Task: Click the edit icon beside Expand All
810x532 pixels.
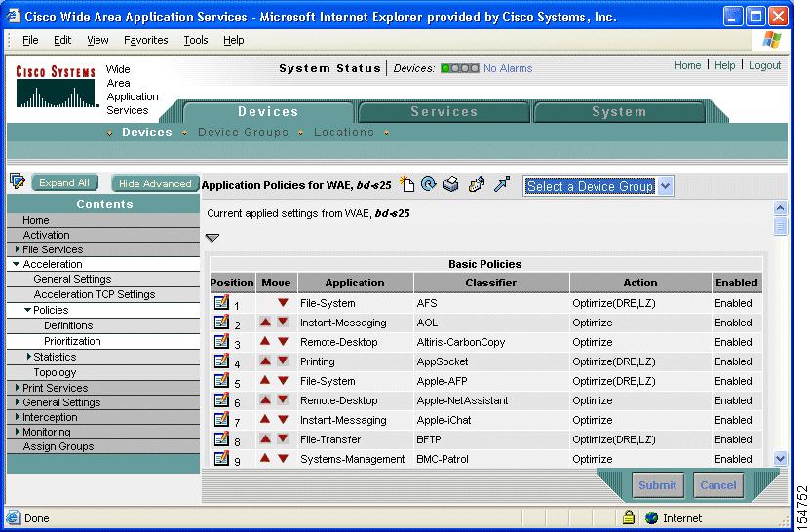Action: coord(17,182)
